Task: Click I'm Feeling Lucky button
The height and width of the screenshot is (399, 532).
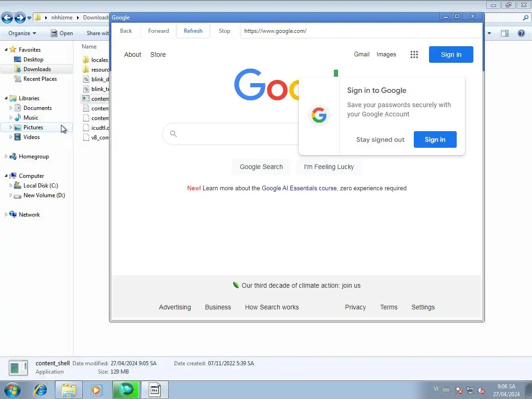Action: (329, 167)
